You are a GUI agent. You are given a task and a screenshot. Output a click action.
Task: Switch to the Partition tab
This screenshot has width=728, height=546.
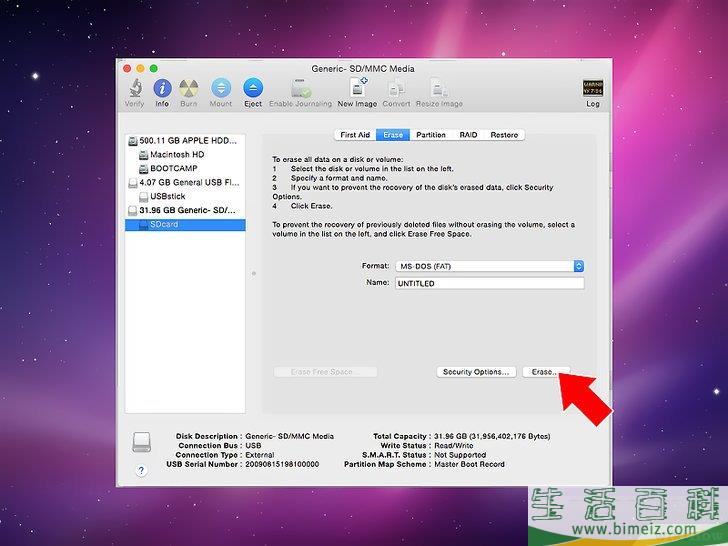pyautogui.click(x=431, y=135)
